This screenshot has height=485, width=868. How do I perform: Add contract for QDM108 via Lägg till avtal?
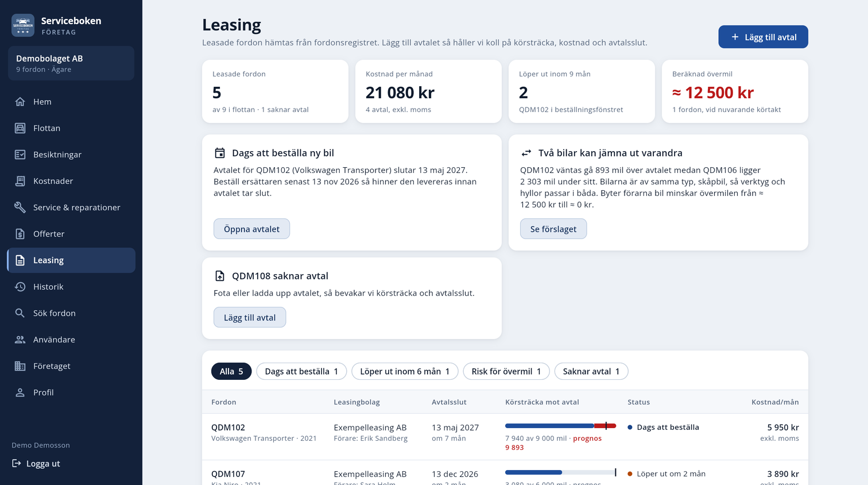250,317
